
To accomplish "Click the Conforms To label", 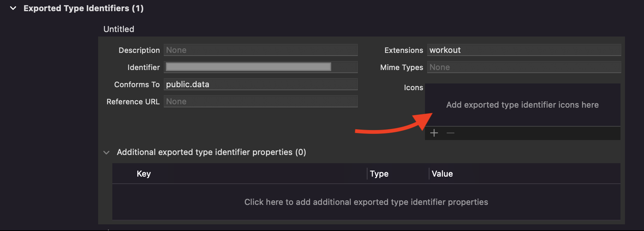I will click(x=137, y=85).
